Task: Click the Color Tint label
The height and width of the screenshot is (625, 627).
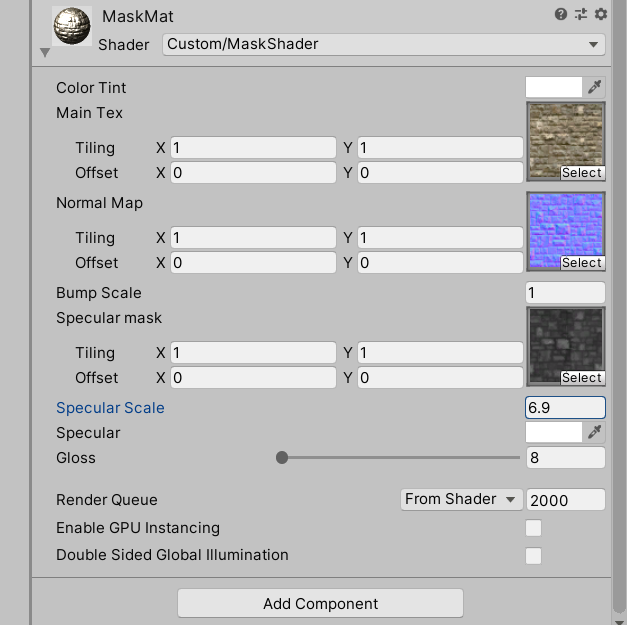Action: (x=91, y=88)
